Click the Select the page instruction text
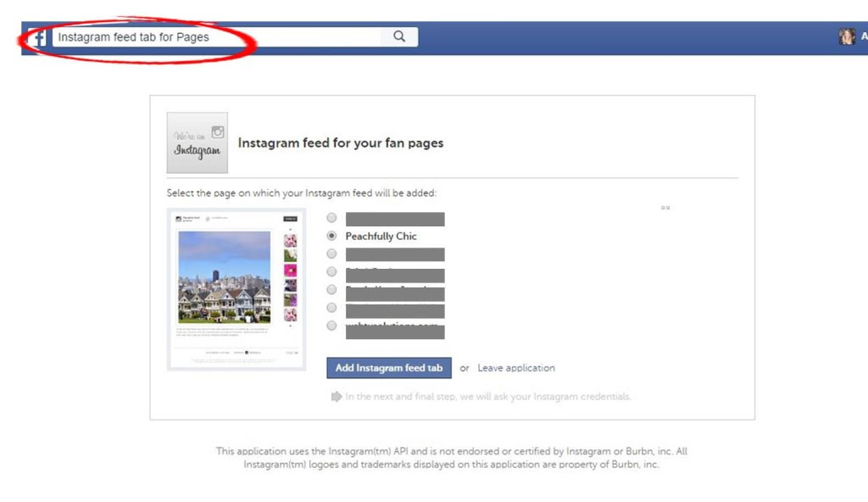 click(302, 192)
